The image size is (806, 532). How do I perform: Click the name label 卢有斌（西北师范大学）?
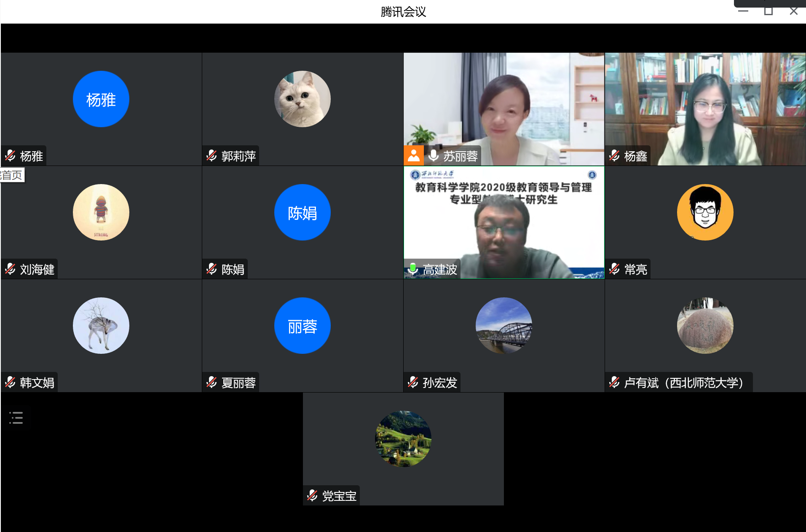tap(683, 382)
